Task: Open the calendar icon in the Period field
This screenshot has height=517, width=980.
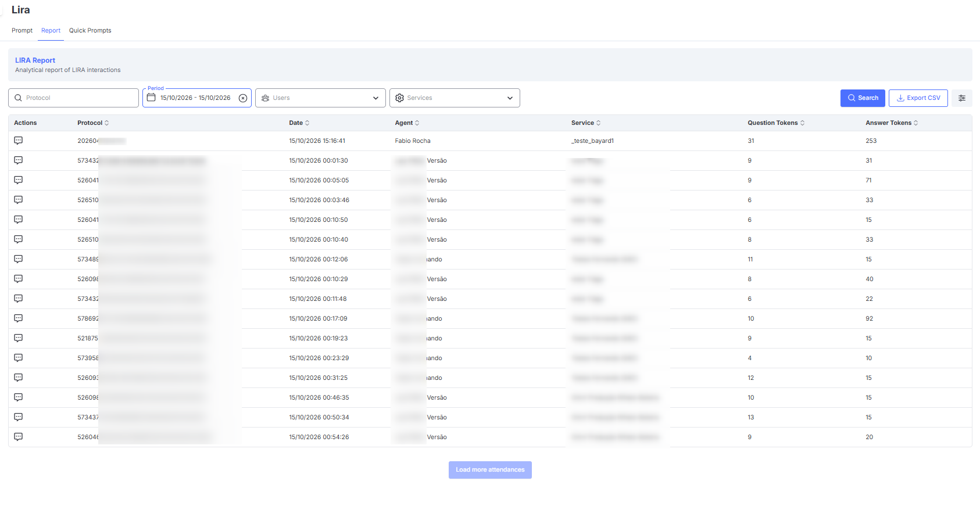Action: coord(151,98)
